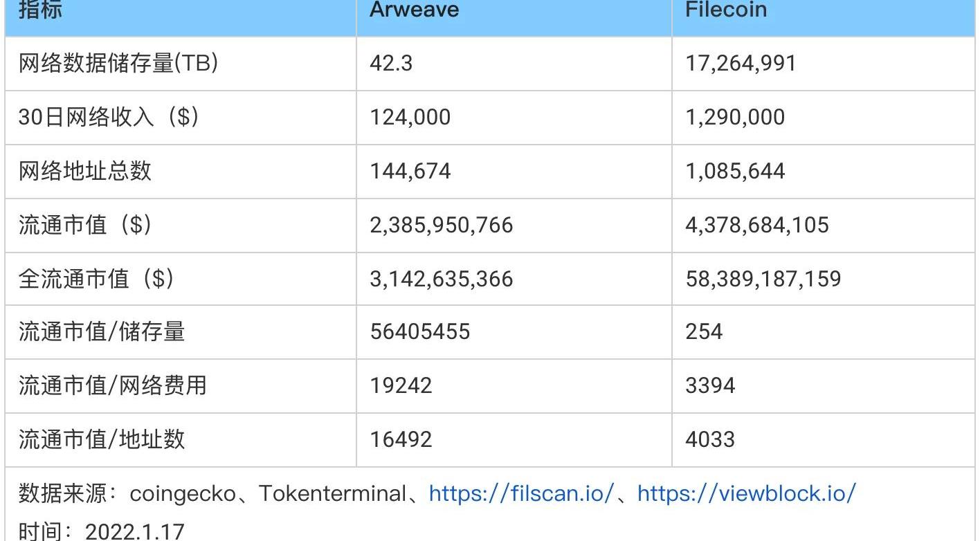
Task: Open the filscan.io link
Action: 521,493
